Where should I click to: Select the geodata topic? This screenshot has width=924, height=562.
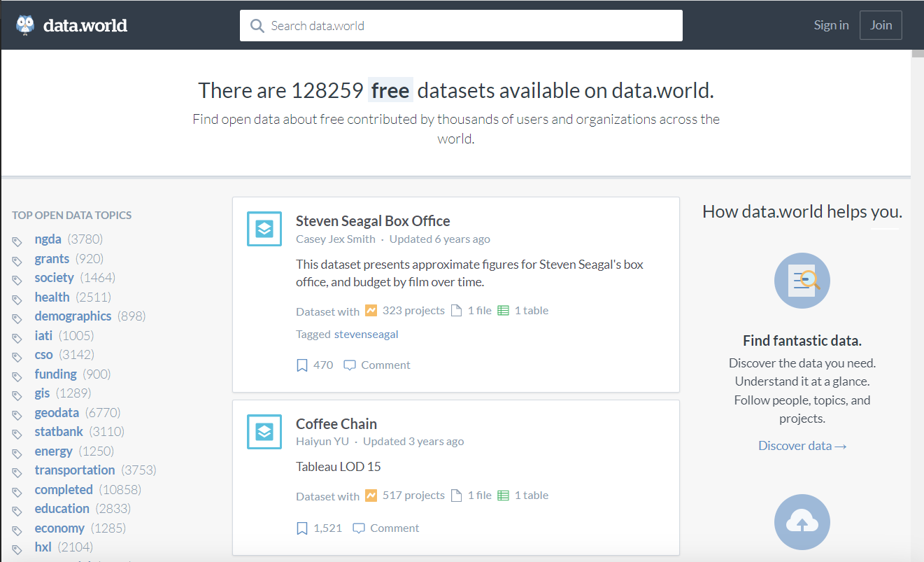(x=57, y=413)
